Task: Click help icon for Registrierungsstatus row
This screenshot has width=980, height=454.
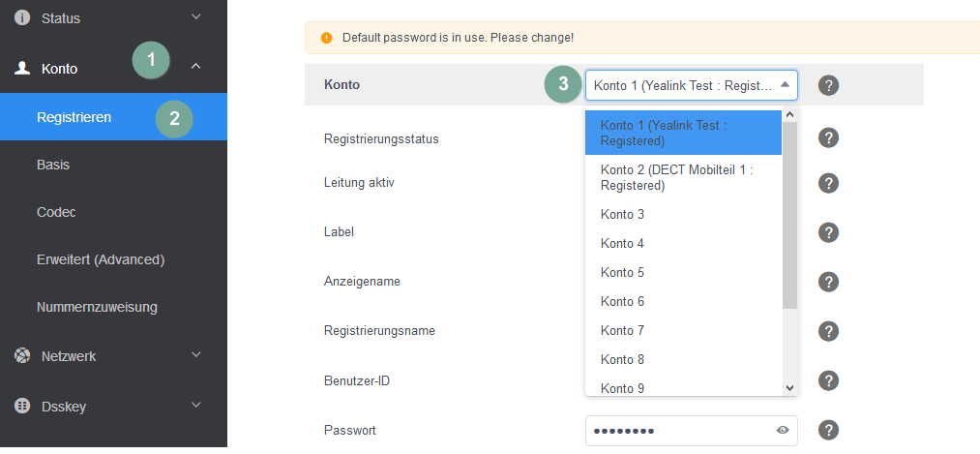Action: pos(828,137)
